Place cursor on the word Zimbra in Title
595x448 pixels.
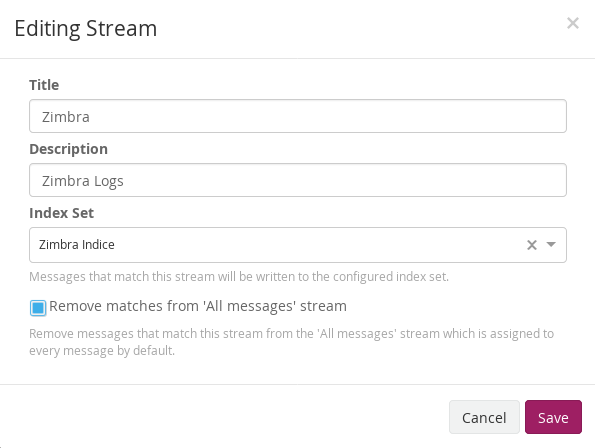[x=66, y=117]
